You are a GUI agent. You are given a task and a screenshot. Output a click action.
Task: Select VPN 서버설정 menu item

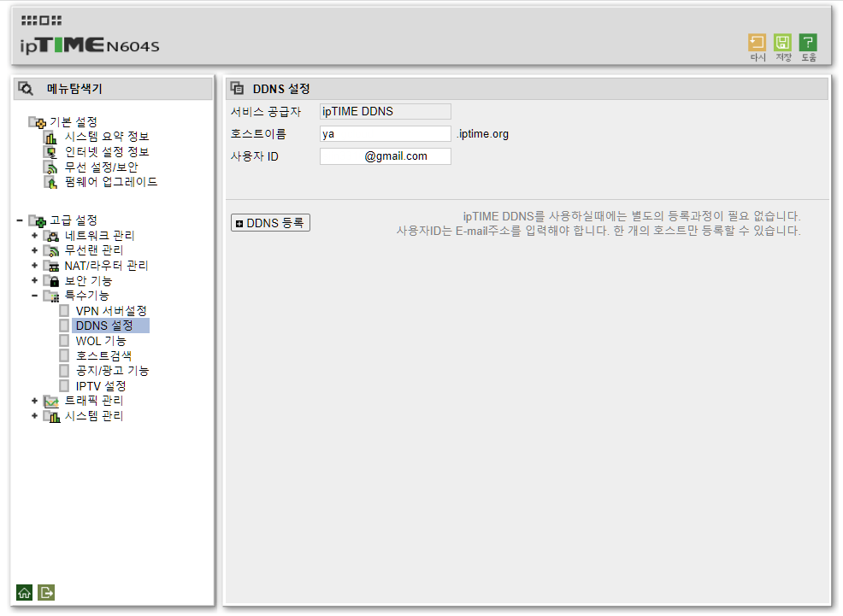[x=111, y=310]
